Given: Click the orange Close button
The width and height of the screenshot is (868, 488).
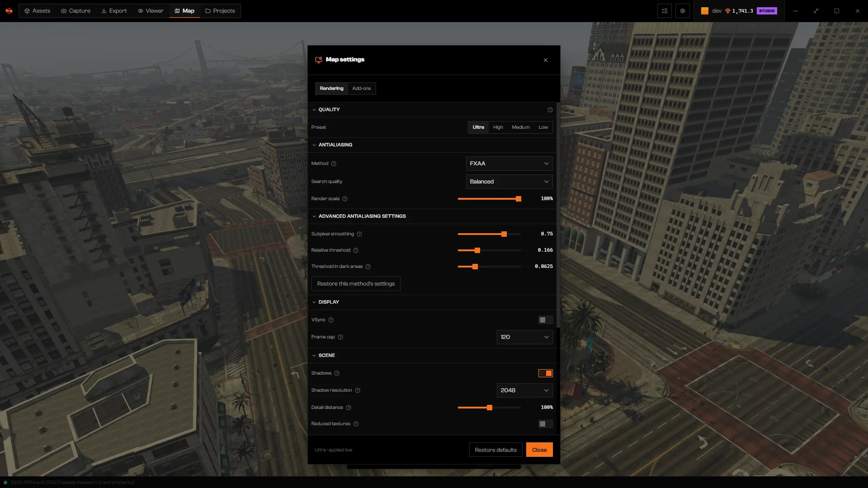Looking at the screenshot, I should pyautogui.click(x=539, y=450).
